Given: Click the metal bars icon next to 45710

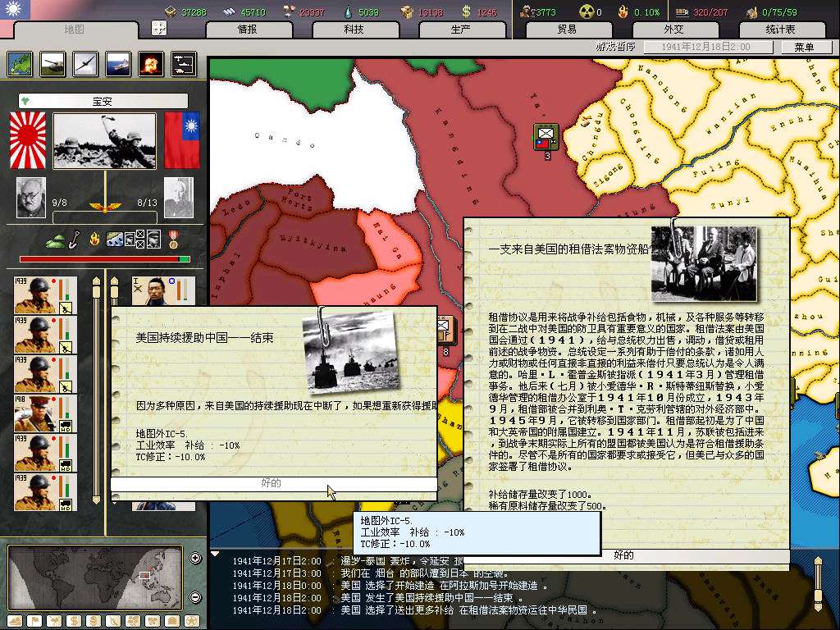Looking at the screenshot, I should (x=229, y=11).
